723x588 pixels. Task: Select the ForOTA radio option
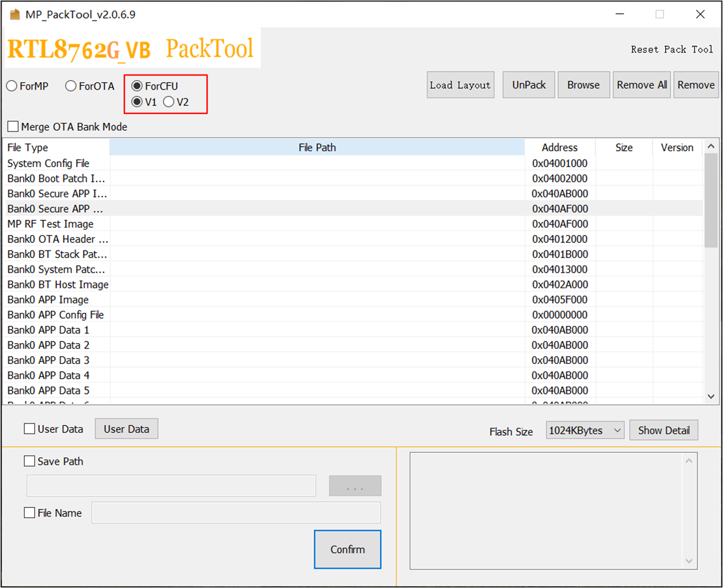tap(71, 86)
